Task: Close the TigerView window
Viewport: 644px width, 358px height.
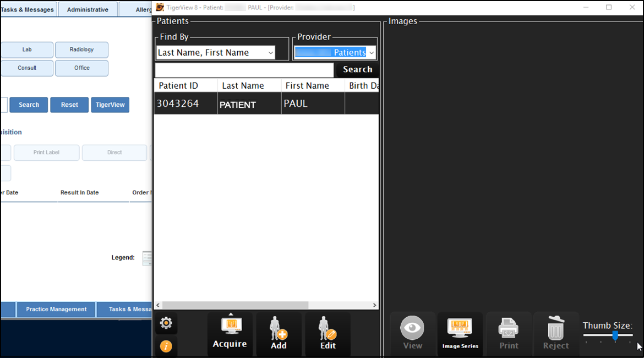Action: 632,7
